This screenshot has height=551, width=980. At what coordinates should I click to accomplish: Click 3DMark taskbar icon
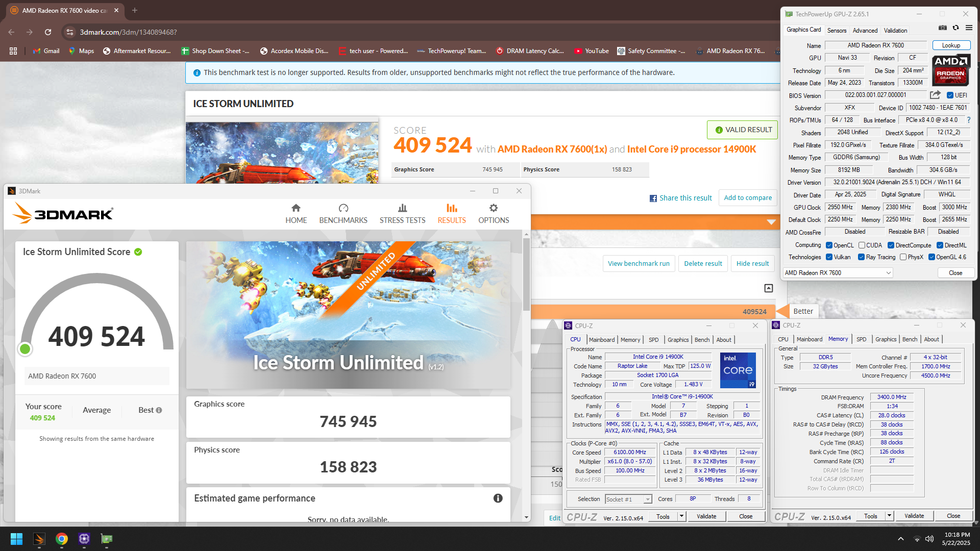pyautogui.click(x=39, y=539)
